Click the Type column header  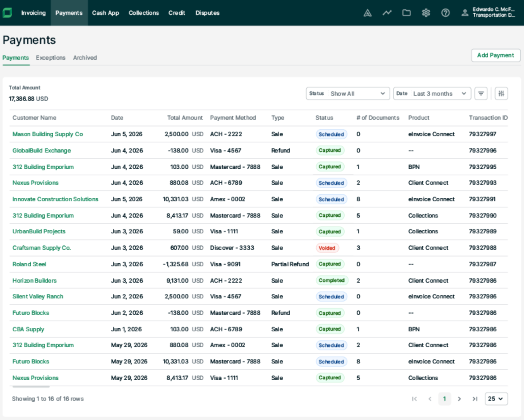coord(278,118)
